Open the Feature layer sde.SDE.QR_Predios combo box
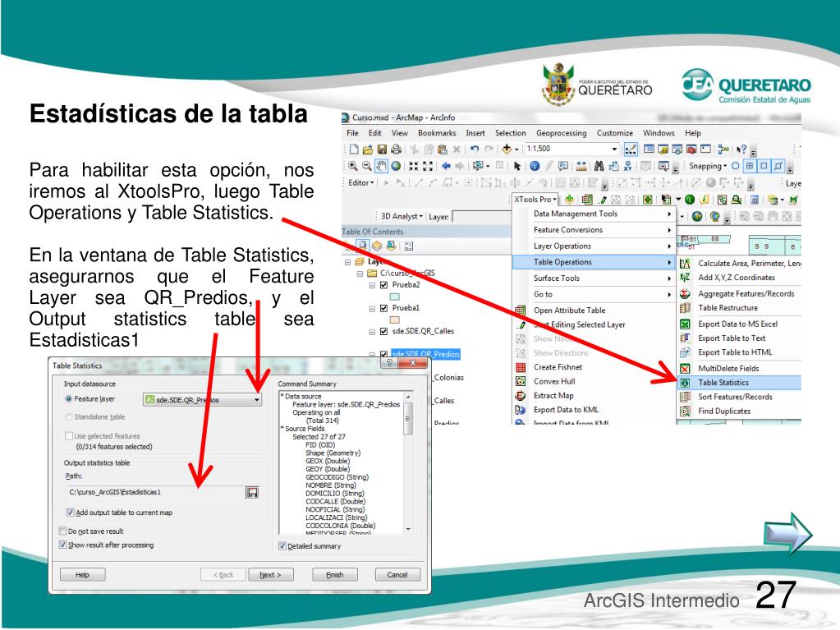 [202, 400]
